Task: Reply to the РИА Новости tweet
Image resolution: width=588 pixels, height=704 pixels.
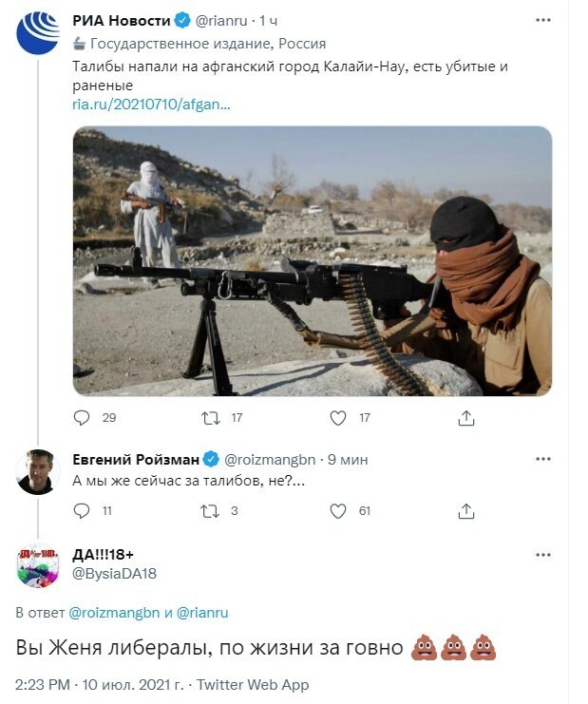Action: click(x=82, y=418)
